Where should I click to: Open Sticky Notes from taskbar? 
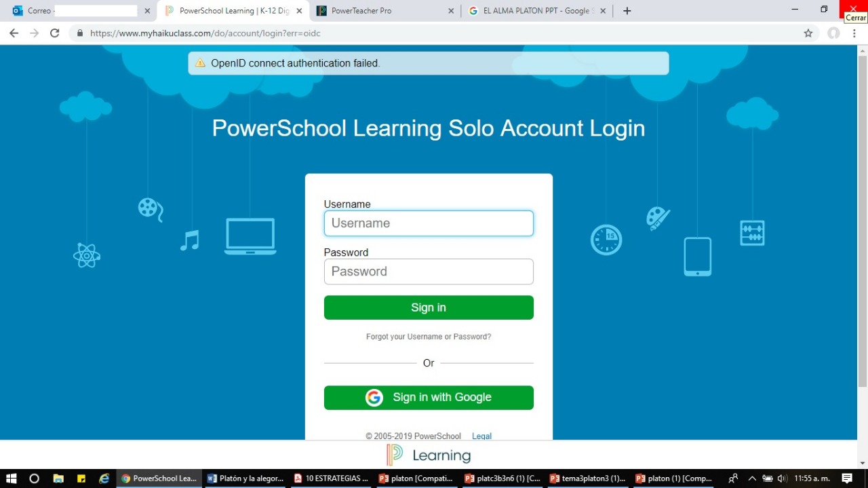pos(81,478)
